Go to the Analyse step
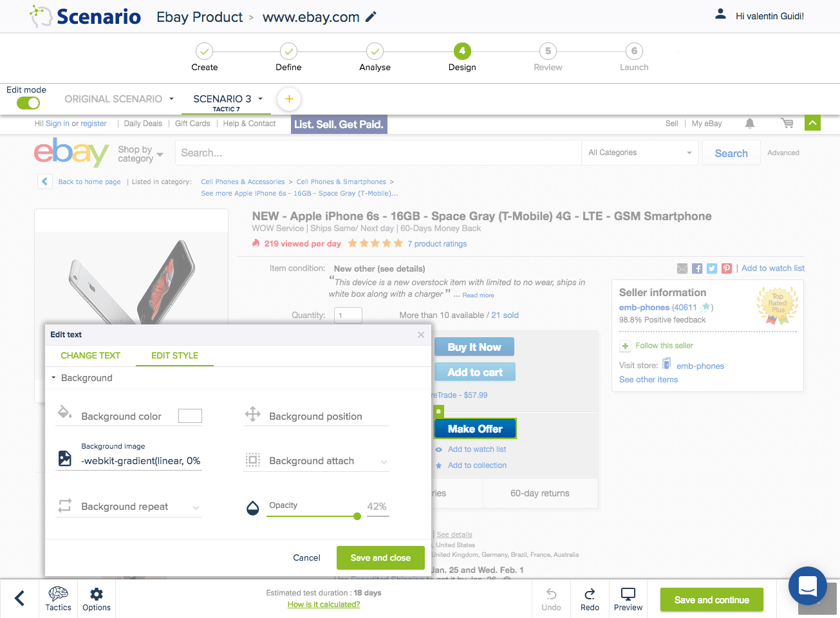 [375, 57]
